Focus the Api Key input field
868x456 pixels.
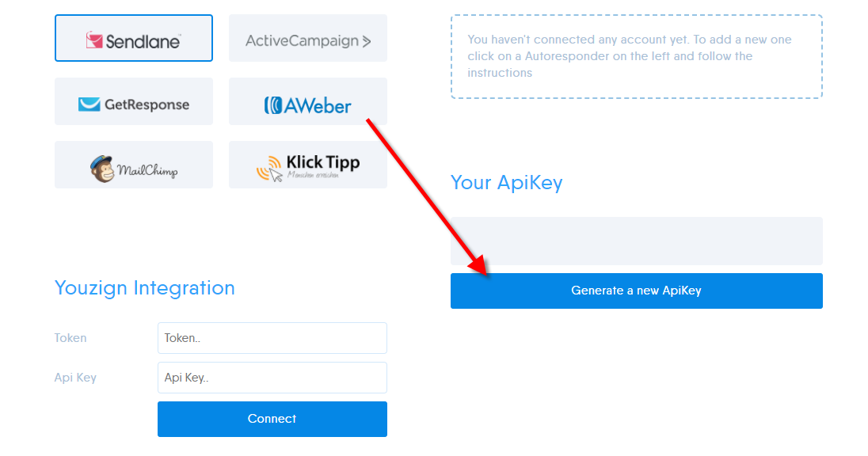click(x=272, y=378)
